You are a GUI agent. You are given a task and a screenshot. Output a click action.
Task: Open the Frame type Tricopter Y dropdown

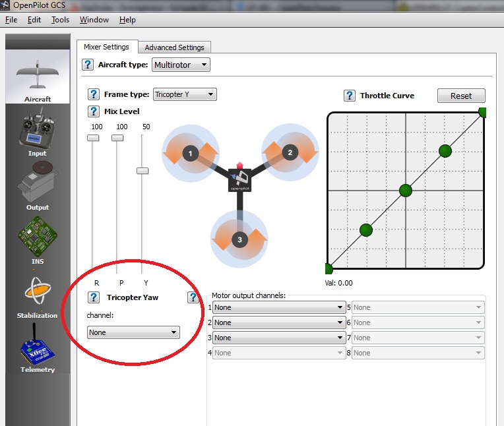pos(185,94)
